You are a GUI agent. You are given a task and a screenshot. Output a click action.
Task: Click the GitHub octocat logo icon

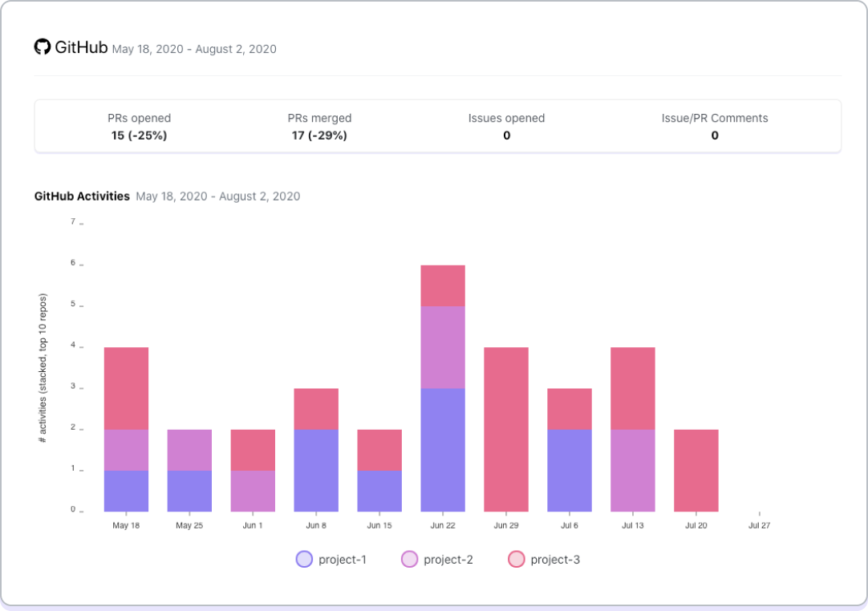tap(43, 47)
